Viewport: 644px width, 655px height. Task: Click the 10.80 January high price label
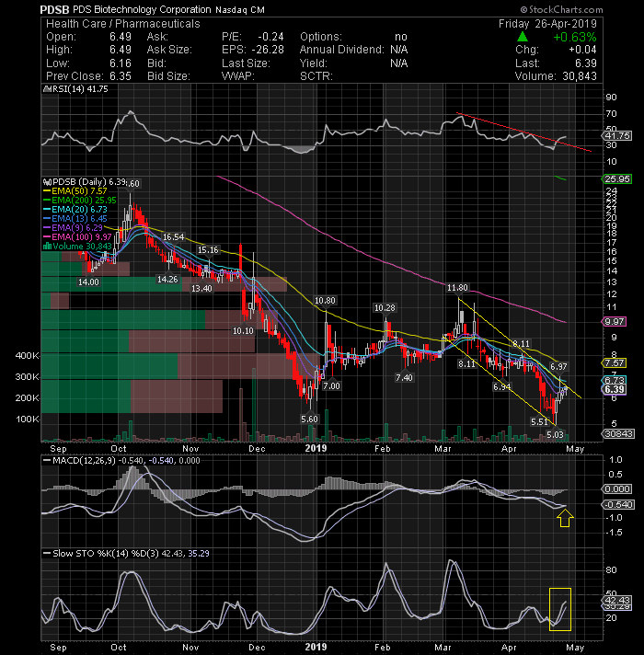click(325, 300)
